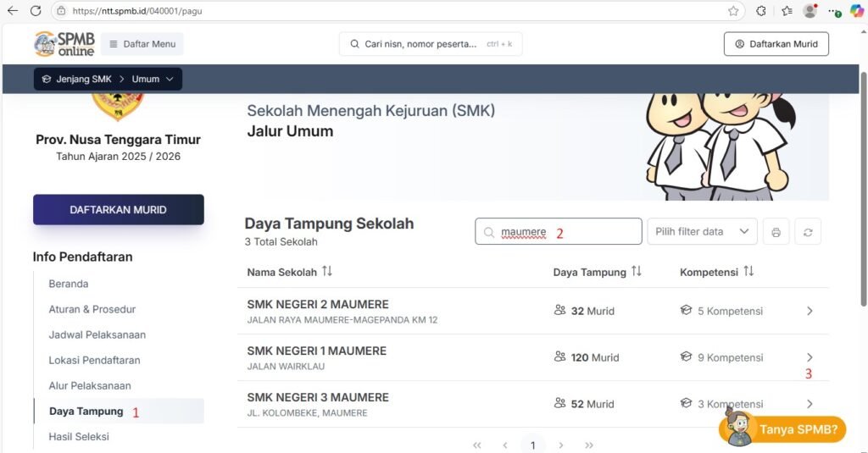Reload the page with the refresh icon
The height and width of the screenshot is (453, 868).
coord(36,10)
